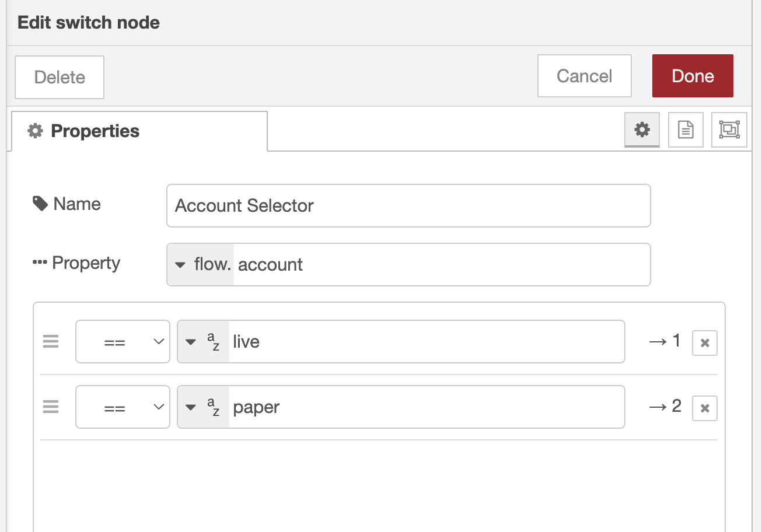Grab reorder handle of "paper" rule

point(51,407)
